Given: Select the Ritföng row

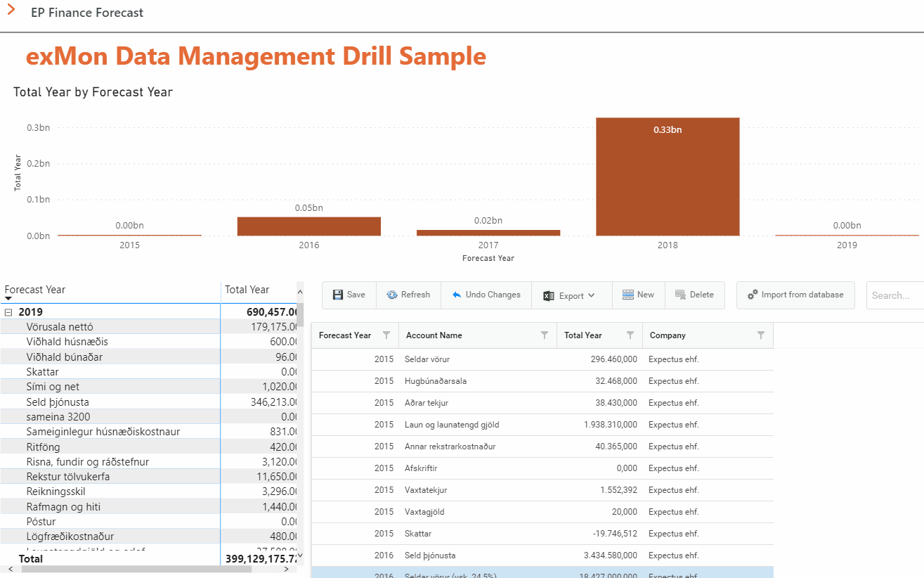Looking at the screenshot, I should [148, 447].
